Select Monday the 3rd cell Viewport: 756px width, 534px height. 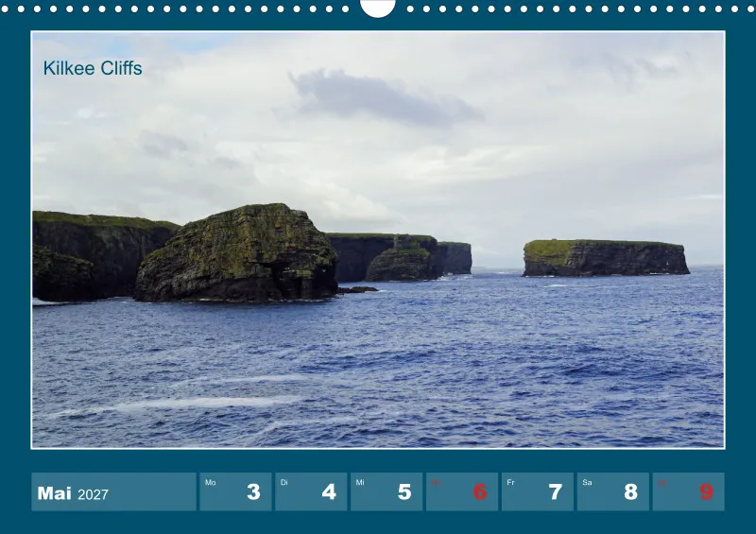coord(235,491)
